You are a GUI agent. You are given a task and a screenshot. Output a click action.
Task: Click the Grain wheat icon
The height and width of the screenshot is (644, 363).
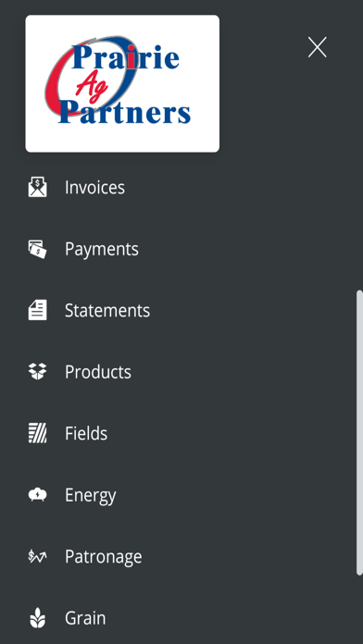[x=37, y=618]
